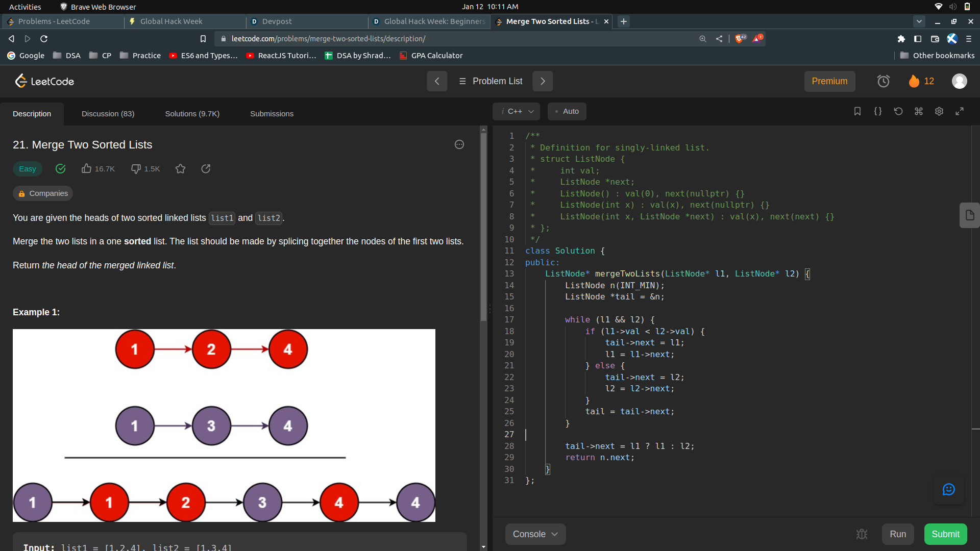This screenshot has width=980, height=551.
Task: Click the reset code to default icon
Action: pyautogui.click(x=898, y=111)
